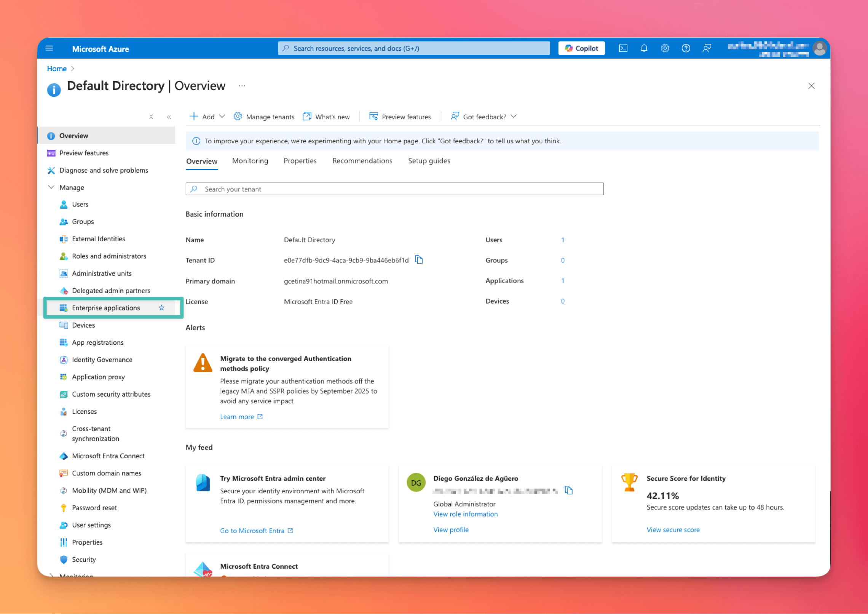Viewport: 868px width, 614px height.
Task: Click View profile link
Action: tap(451, 529)
